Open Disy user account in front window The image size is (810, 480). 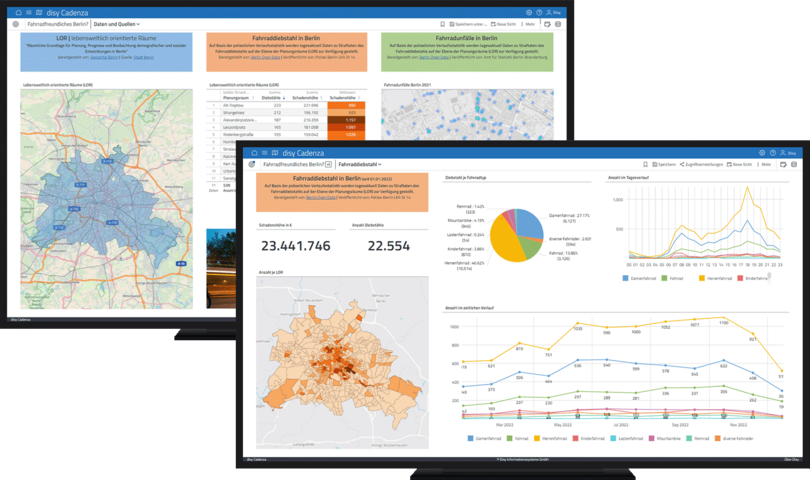coord(788,153)
